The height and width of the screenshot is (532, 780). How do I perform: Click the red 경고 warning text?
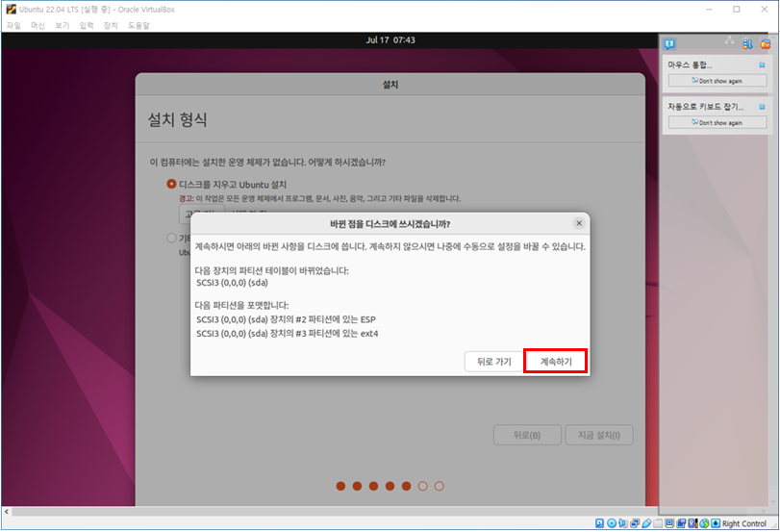[x=186, y=198]
